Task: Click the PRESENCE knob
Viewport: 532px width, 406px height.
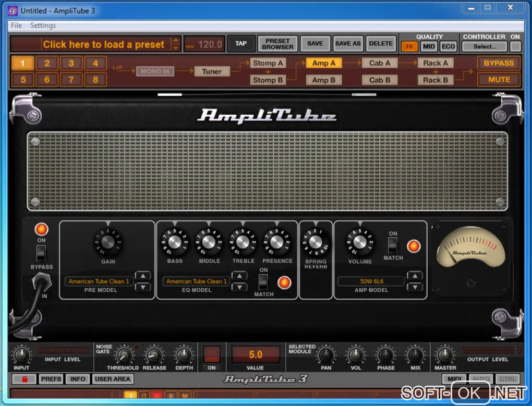Action: point(276,242)
